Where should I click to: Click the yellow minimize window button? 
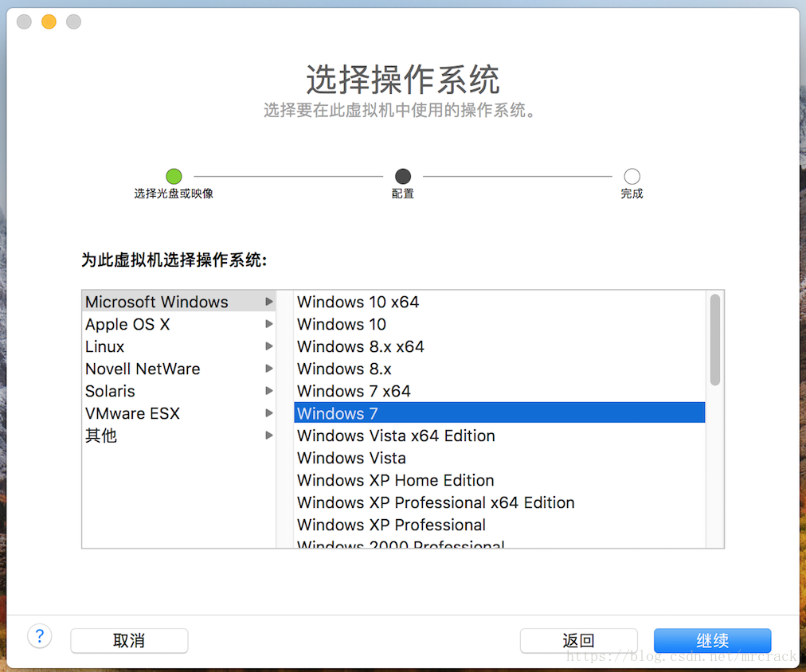[x=49, y=21]
